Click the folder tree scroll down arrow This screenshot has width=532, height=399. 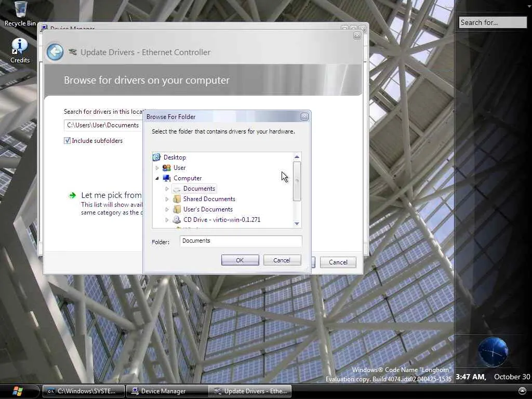click(297, 223)
